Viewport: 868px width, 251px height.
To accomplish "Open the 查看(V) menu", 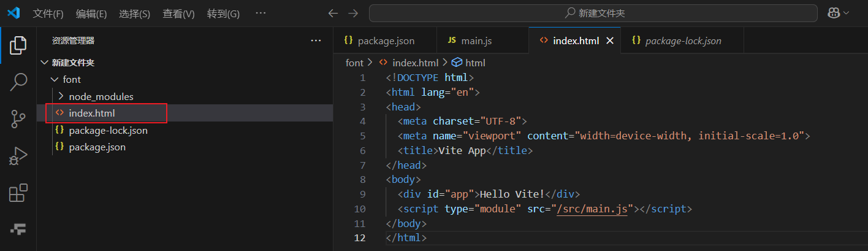I will click(x=178, y=14).
